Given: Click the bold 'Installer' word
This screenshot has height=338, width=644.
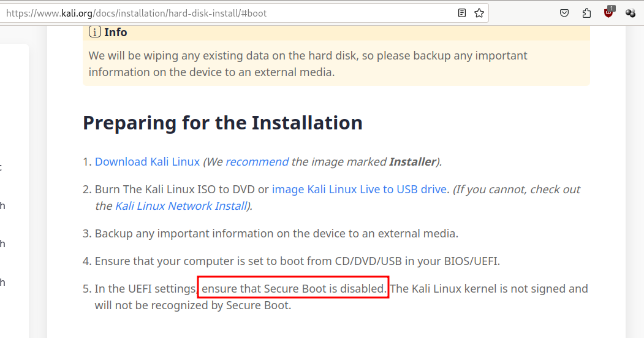Looking at the screenshot, I should click(412, 161).
